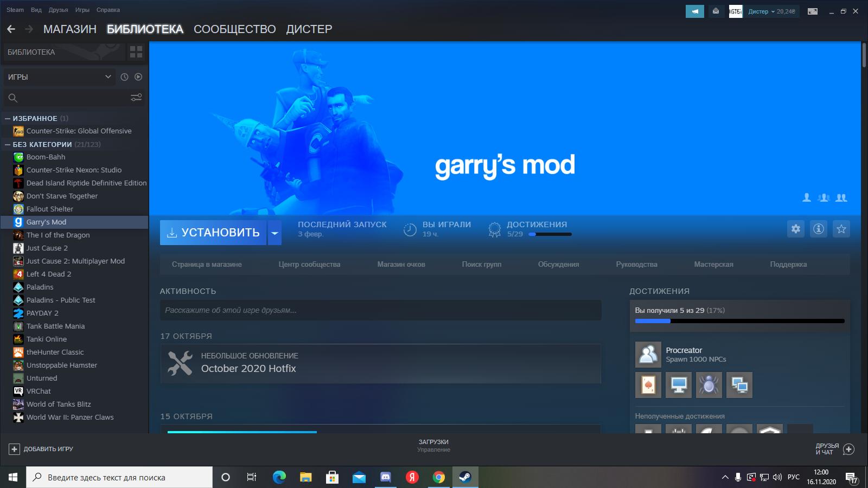
Task: Toggle the ready-to-play filter icon
Action: (x=138, y=77)
